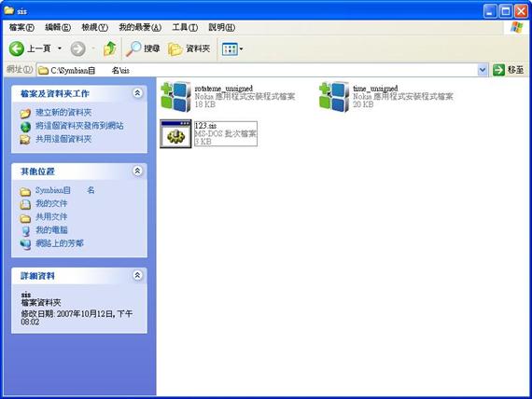532x399 pixels.
Task: Open the 工具(T) Tools menu
Action: click(185, 27)
